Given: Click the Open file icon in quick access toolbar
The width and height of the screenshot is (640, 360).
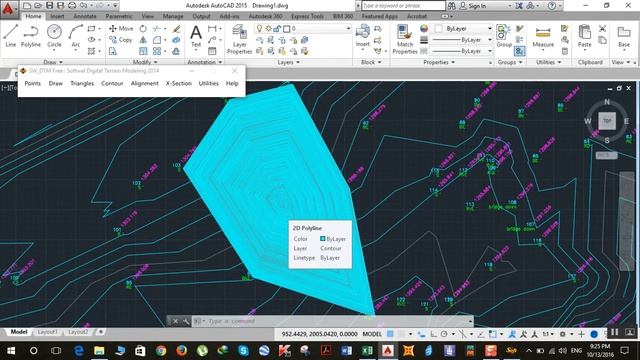Looking at the screenshot, I should pyautogui.click(x=38, y=6).
